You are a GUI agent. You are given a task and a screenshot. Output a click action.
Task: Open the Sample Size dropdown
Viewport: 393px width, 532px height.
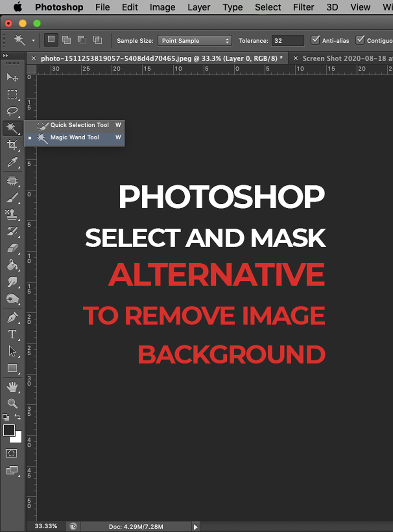195,40
